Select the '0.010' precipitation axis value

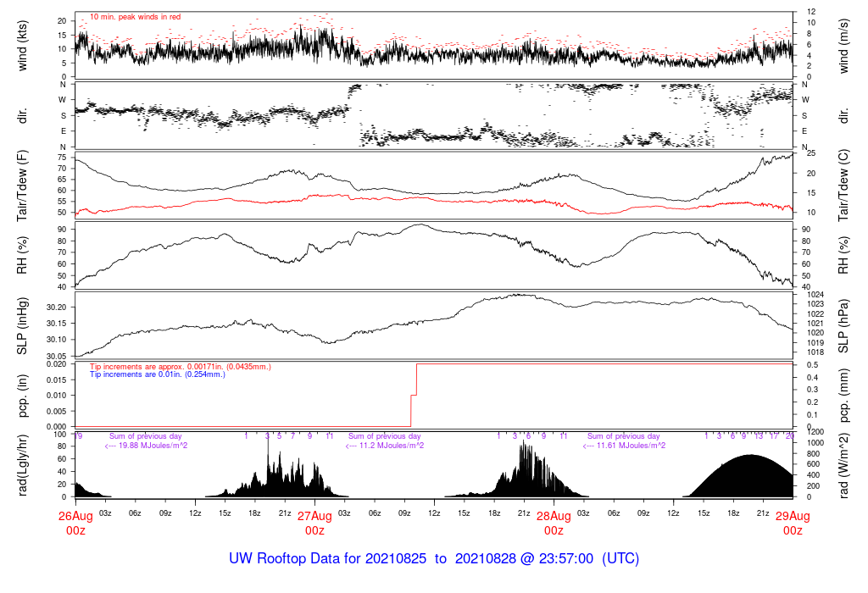[57, 396]
